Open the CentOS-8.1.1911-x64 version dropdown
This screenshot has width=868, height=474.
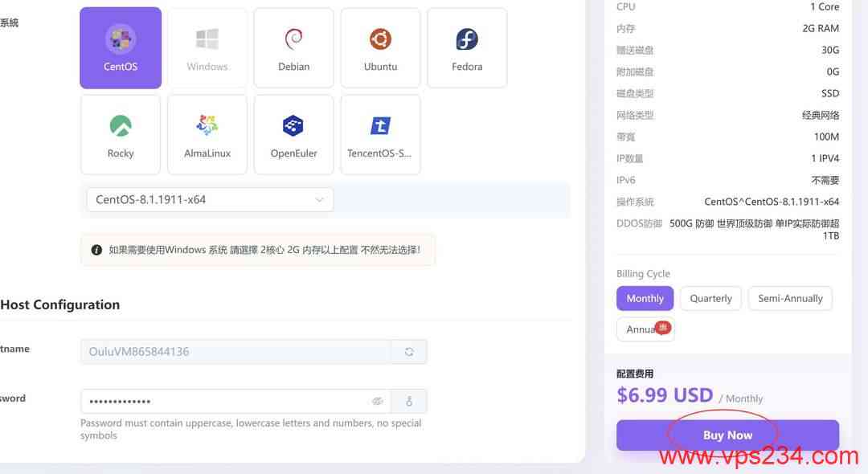(x=210, y=200)
